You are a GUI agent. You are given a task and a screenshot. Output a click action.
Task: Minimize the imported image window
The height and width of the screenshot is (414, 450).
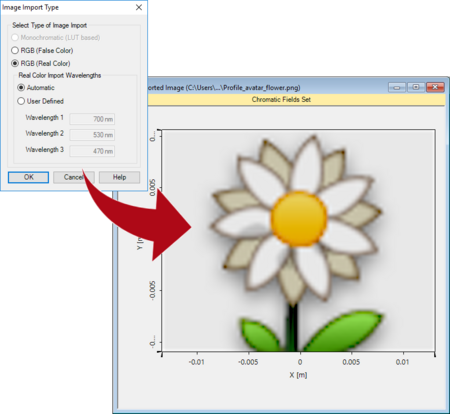[x=397, y=87]
